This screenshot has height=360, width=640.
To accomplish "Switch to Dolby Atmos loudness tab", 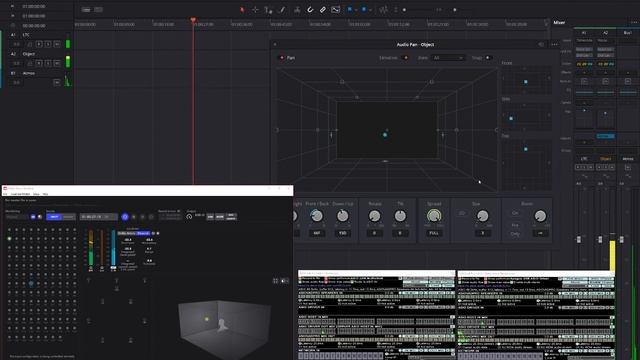I will 127,233.
